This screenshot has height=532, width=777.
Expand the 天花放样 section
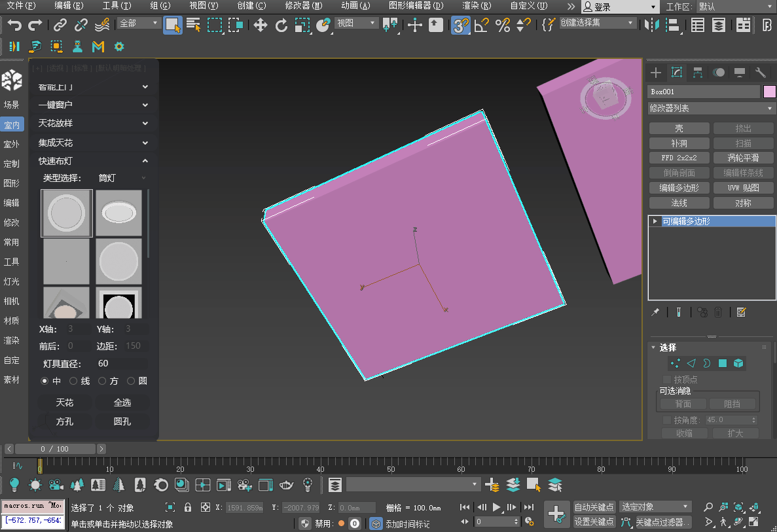(x=93, y=123)
